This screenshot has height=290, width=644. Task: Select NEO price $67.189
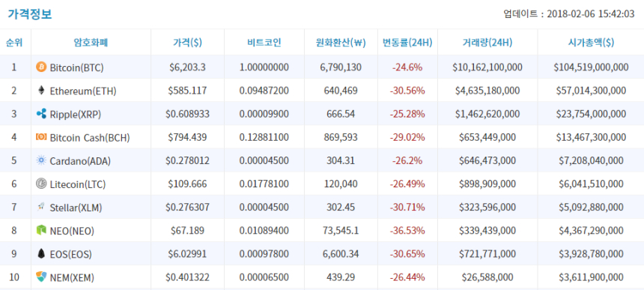[x=187, y=231]
